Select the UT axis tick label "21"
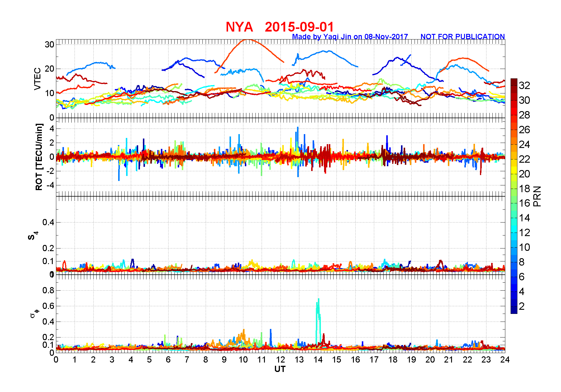561x392 pixels. 449,360
